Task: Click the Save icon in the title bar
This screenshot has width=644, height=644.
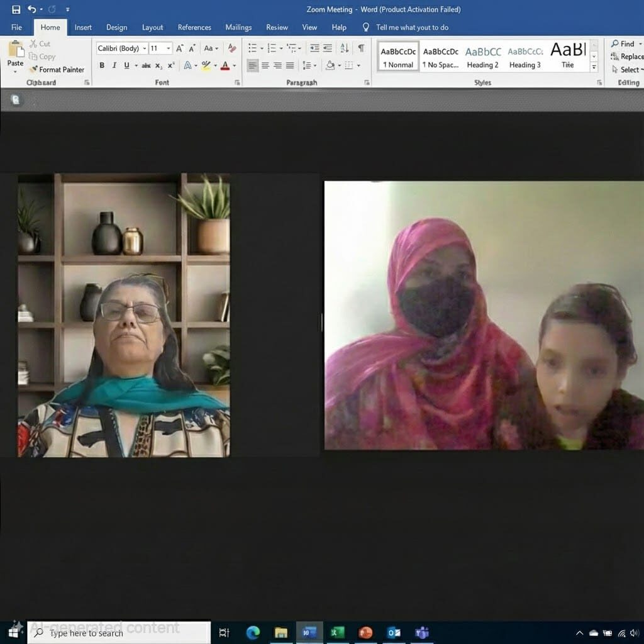Action: 16,9
